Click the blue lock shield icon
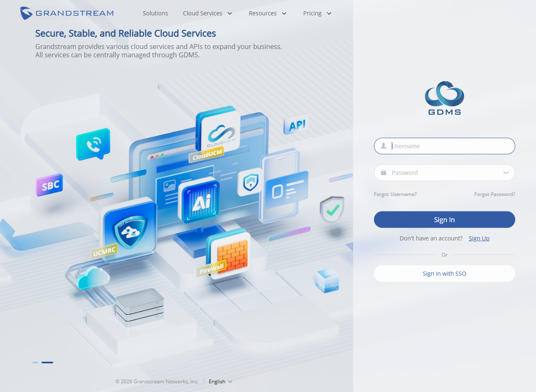The image size is (536, 392). coord(250,182)
